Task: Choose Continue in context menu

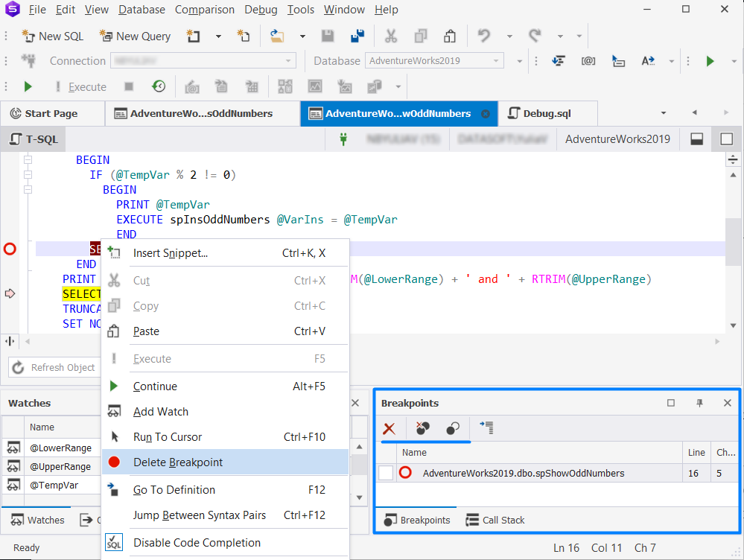Action: (x=226, y=386)
